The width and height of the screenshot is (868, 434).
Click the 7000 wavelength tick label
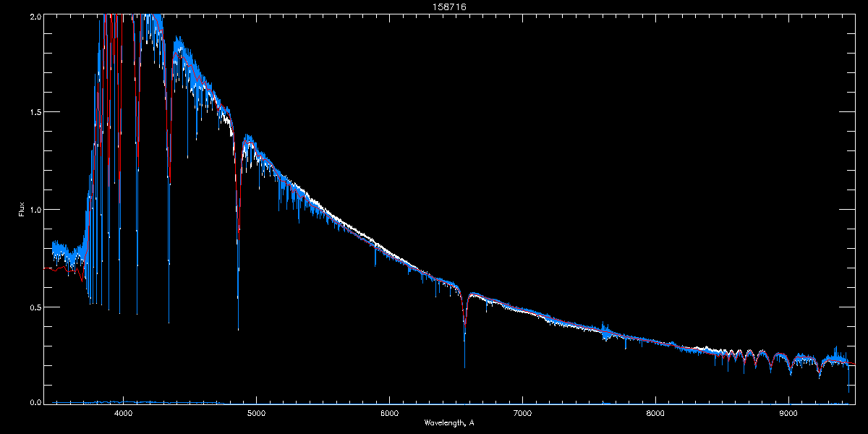[x=522, y=413]
